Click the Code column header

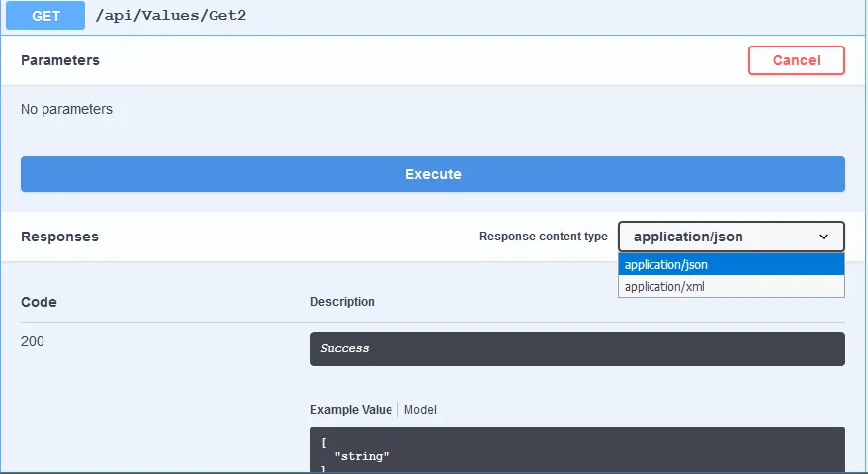(39, 302)
